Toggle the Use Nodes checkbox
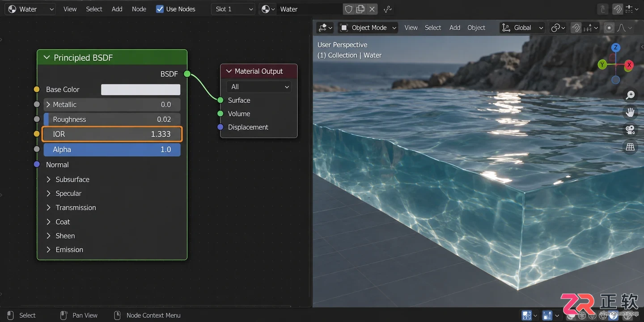Viewport: 644px width, 322px height. pyautogui.click(x=160, y=9)
